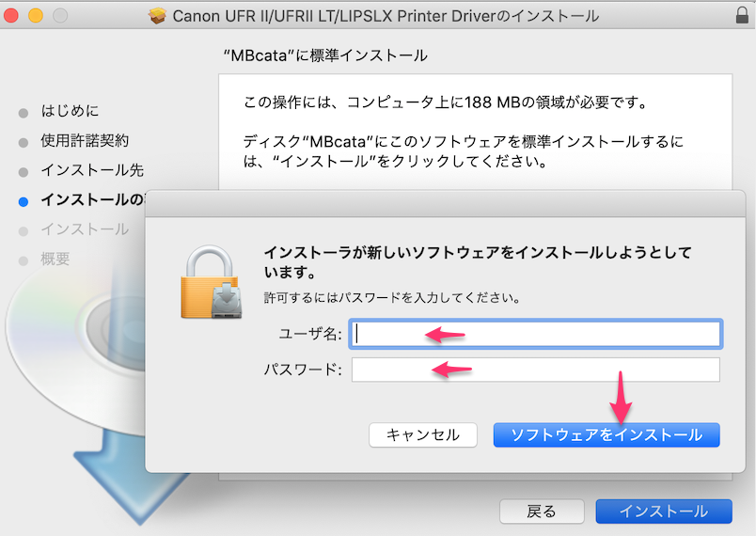Screen dimensions: 756x536
Task: Click the package icon beside window title
Action: pos(157,16)
